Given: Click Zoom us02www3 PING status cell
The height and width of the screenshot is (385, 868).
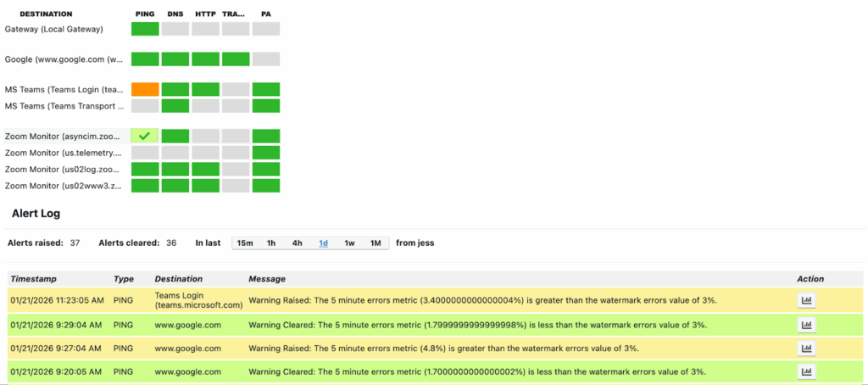Looking at the screenshot, I should 145,186.
